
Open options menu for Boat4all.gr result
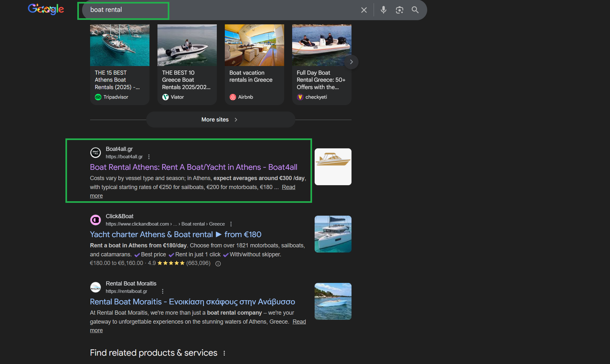149,157
